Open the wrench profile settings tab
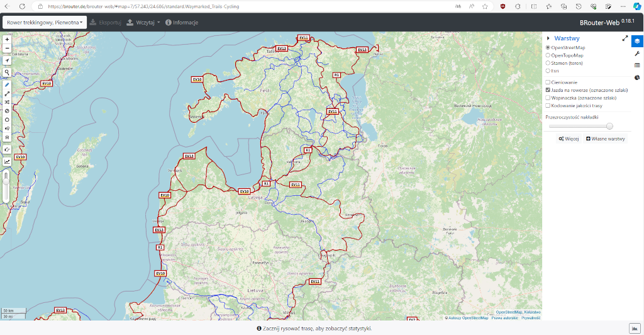This screenshot has height=335, width=644. point(637,54)
